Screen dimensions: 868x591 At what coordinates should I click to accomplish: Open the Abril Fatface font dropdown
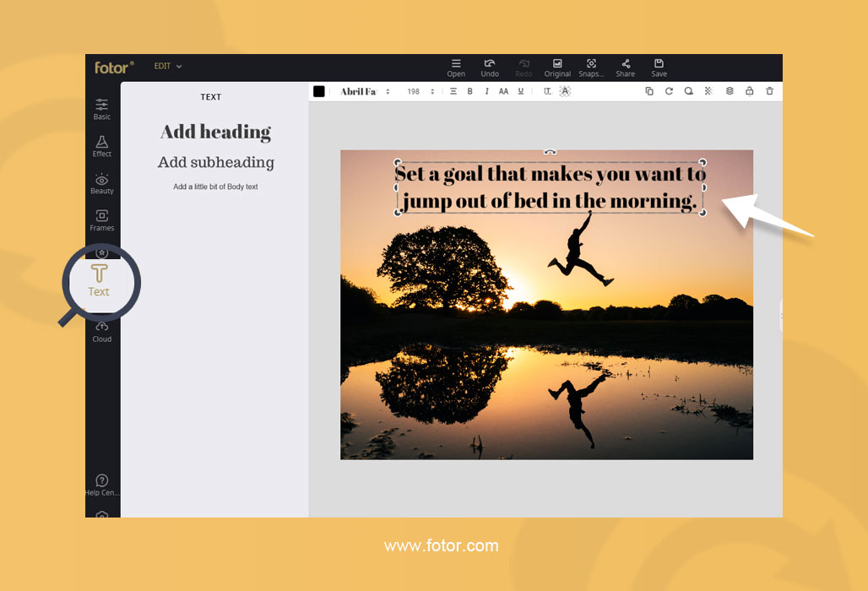365,91
